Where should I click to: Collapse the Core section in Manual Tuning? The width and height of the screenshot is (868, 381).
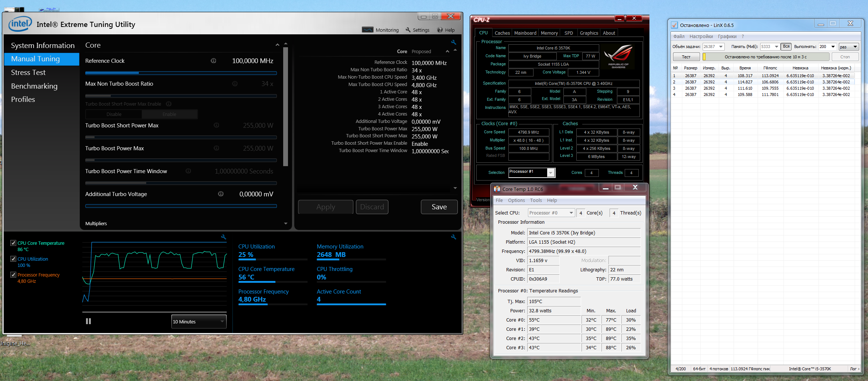277,45
